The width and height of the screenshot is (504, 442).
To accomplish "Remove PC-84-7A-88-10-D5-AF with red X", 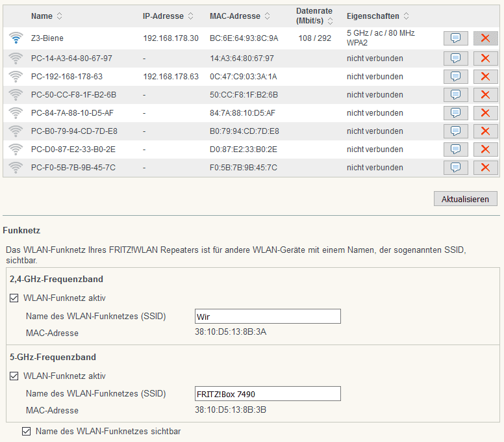I will click(x=485, y=113).
